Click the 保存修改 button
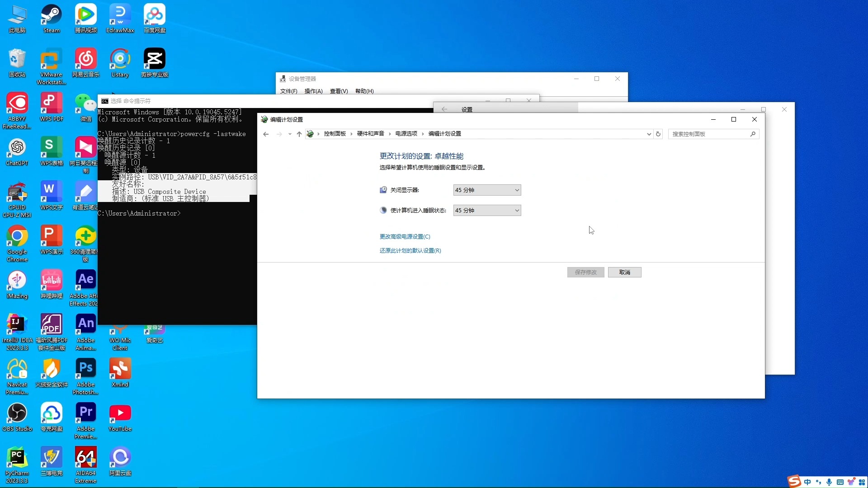 coord(585,272)
